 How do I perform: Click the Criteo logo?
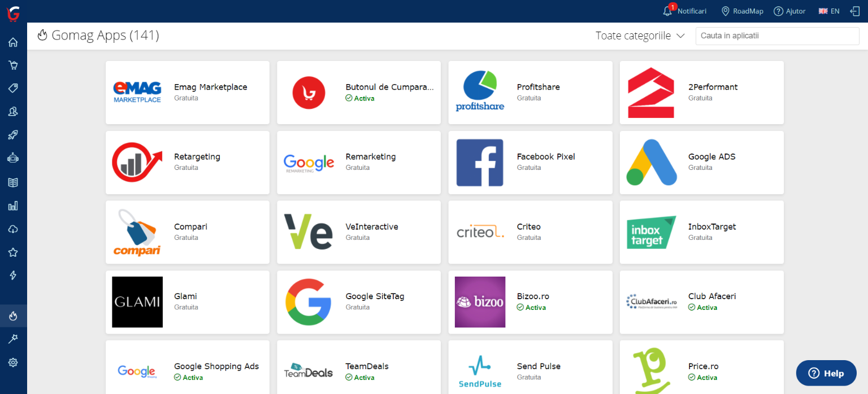click(x=480, y=232)
